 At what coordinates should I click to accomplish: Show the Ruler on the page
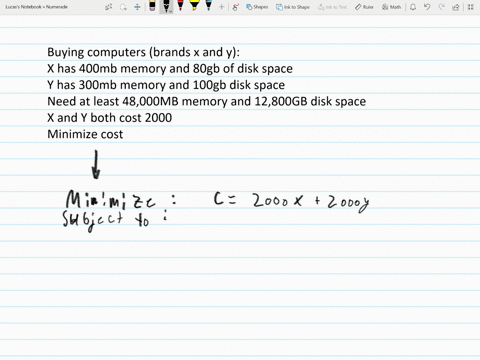click(364, 7)
